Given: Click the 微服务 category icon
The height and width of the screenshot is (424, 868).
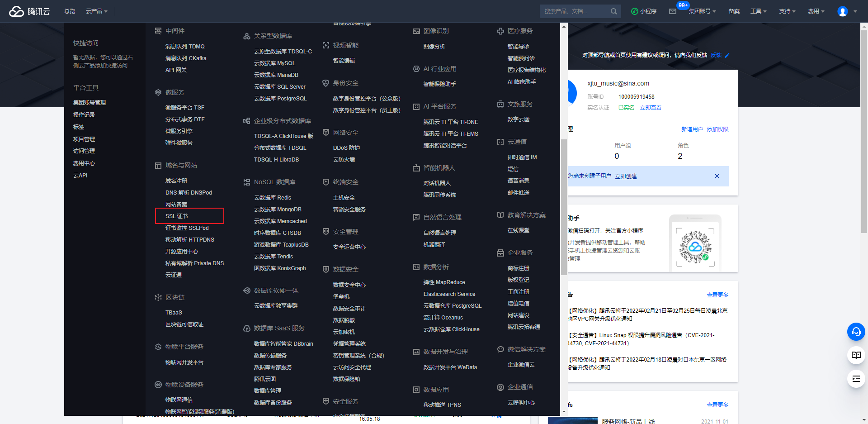Looking at the screenshot, I should coord(158,92).
